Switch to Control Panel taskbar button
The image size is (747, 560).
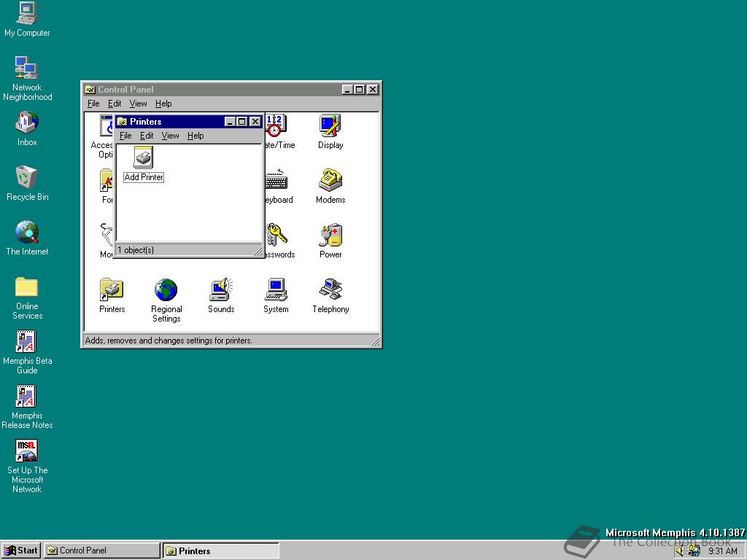tap(101, 551)
